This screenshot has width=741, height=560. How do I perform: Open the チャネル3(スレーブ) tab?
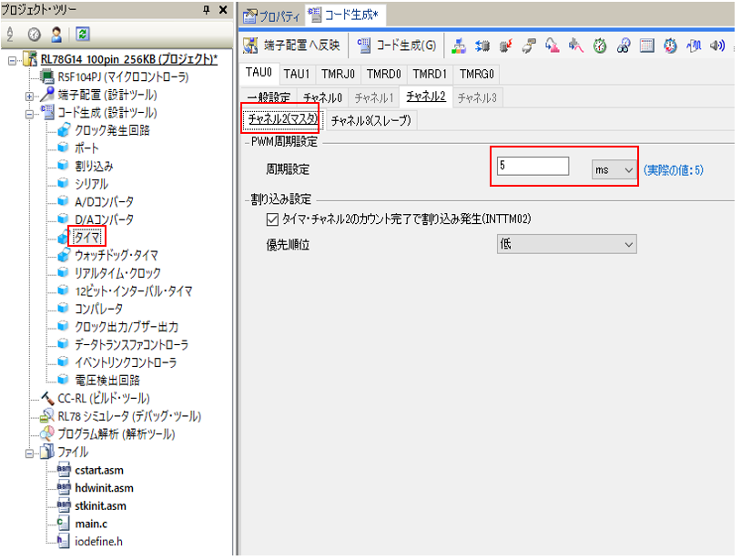(x=370, y=120)
